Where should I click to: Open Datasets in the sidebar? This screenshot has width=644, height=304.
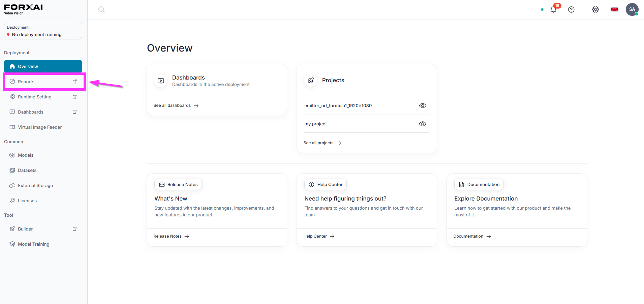coord(43,170)
